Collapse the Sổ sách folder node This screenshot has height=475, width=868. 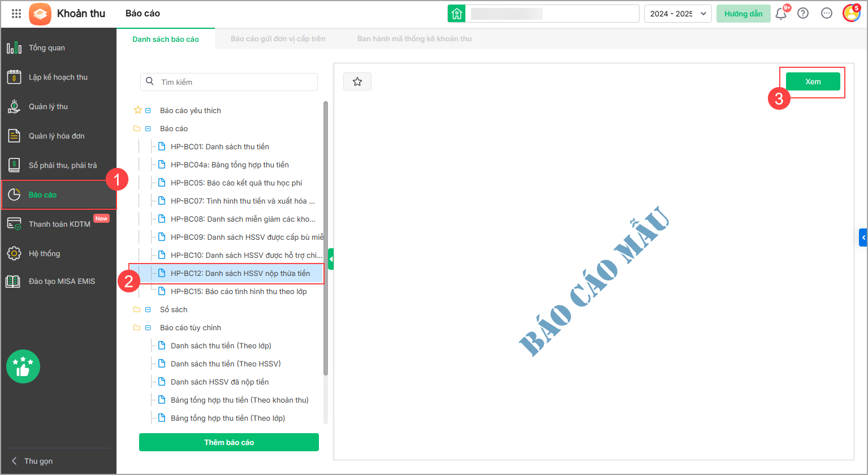pyautogui.click(x=148, y=310)
